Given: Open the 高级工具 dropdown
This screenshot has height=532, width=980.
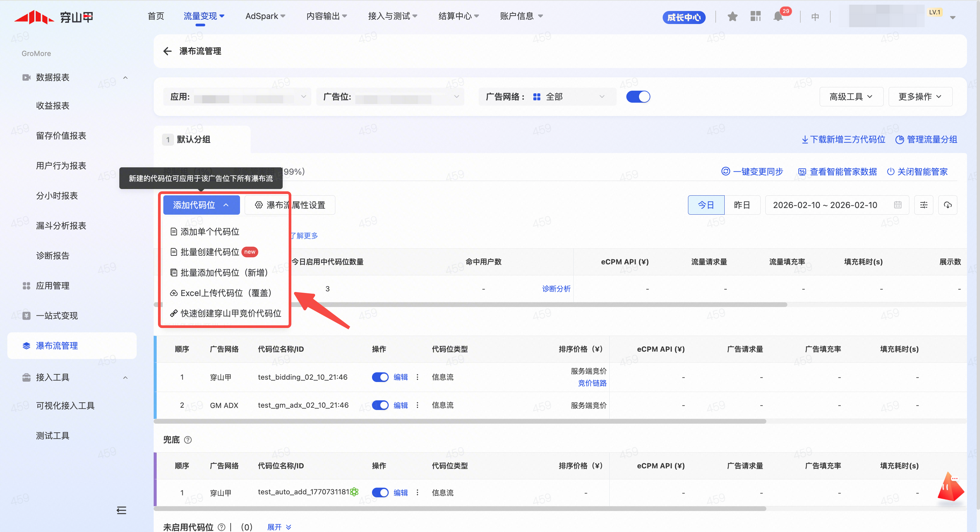Looking at the screenshot, I should 851,97.
